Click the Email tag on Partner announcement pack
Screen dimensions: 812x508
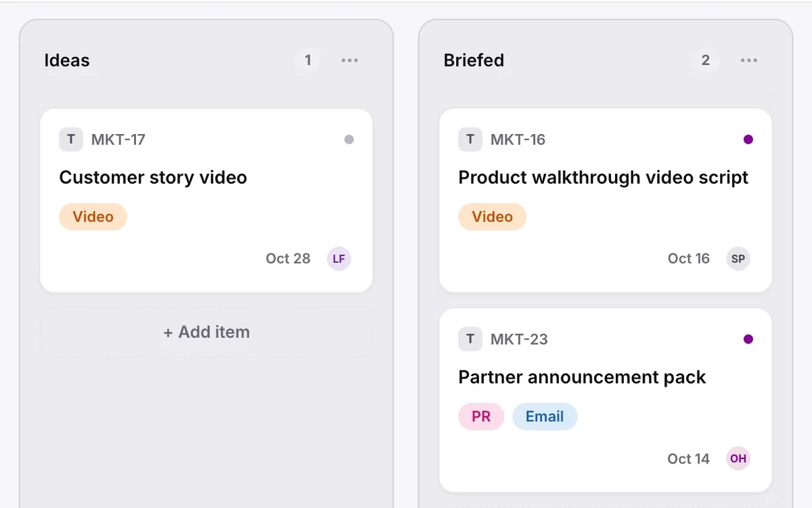tap(545, 417)
